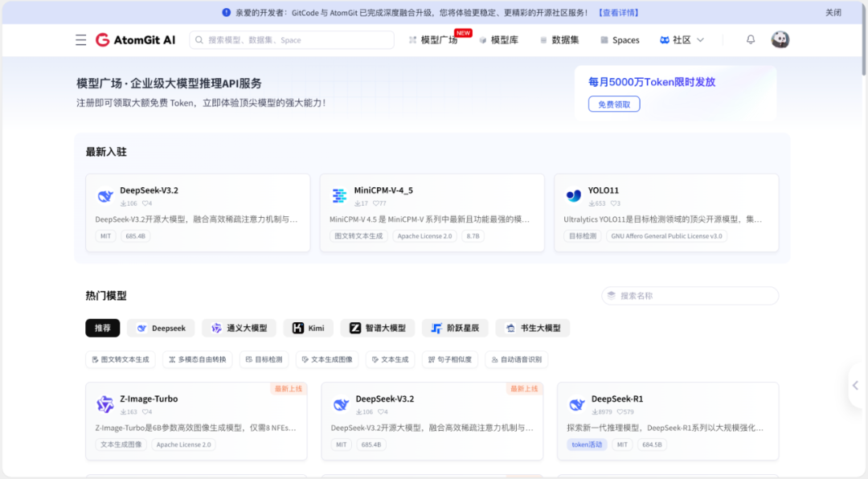Open the YOLO11 model title
The image size is (868, 479).
tap(603, 190)
